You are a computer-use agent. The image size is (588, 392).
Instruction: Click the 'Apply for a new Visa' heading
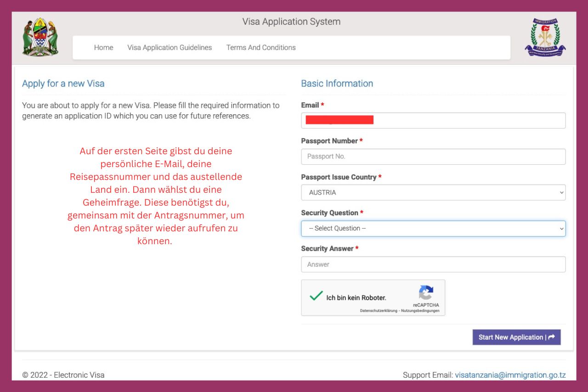63,84
